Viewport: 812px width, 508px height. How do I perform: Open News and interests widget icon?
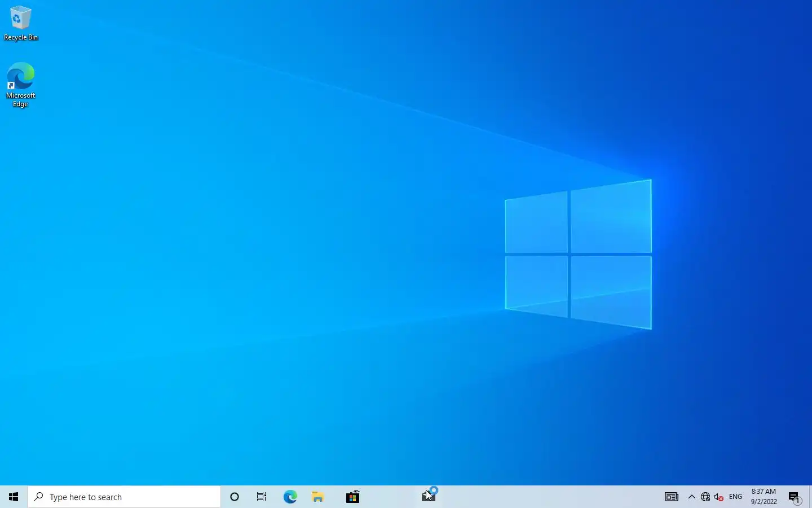[671, 497]
